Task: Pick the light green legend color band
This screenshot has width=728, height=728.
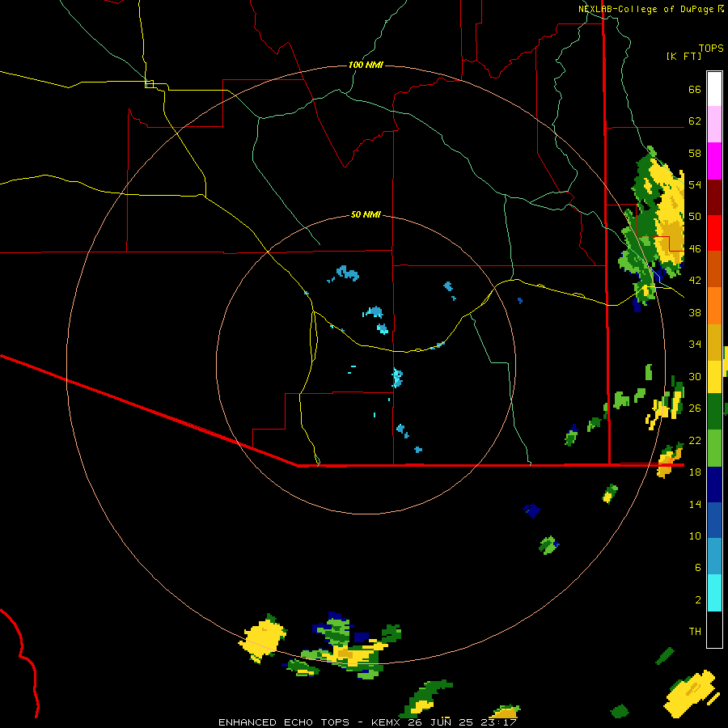Action: [714, 448]
